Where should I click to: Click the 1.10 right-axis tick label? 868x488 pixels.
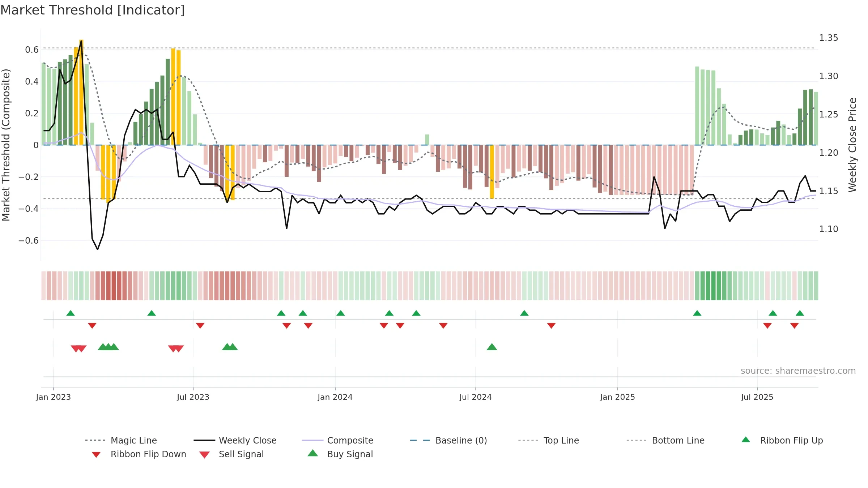click(x=829, y=229)
